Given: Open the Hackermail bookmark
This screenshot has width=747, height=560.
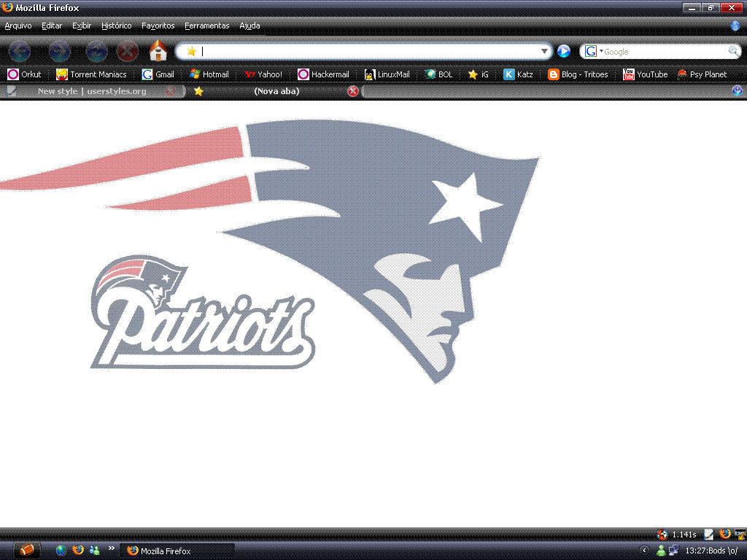Looking at the screenshot, I should pos(323,74).
